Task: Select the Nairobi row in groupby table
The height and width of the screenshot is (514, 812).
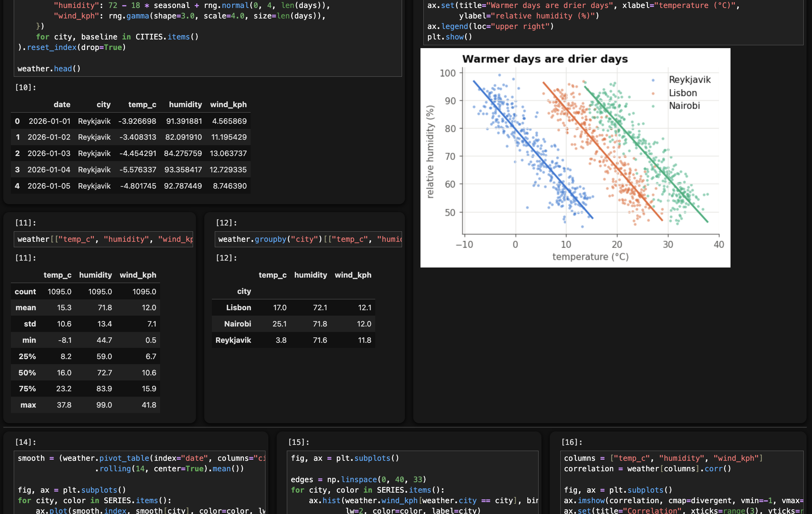Action: (x=293, y=324)
